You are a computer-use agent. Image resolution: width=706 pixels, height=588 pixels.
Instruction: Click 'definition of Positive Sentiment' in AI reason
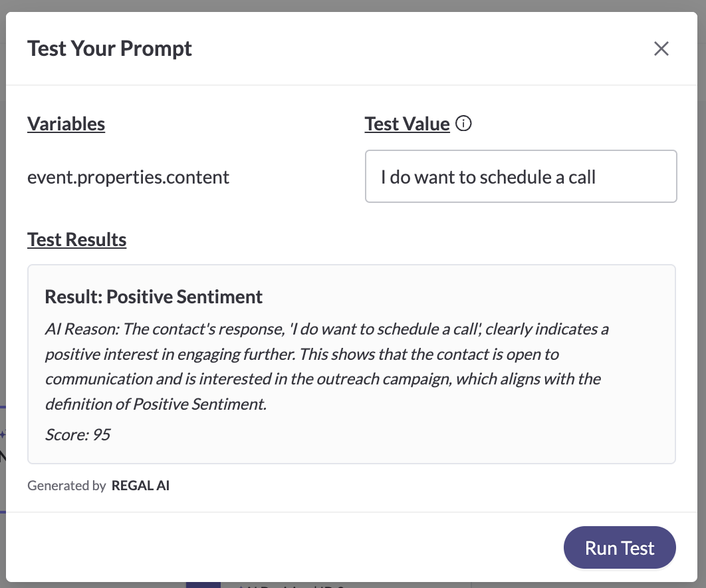(x=156, y=404)
